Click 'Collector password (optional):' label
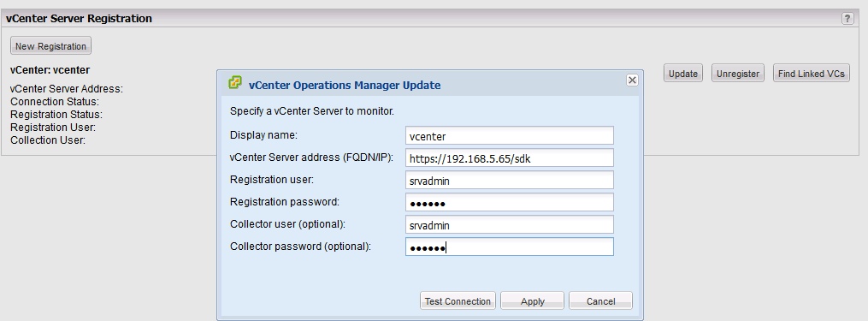The width and height of the screenshot is (868, 321). (x=300, y=247)
